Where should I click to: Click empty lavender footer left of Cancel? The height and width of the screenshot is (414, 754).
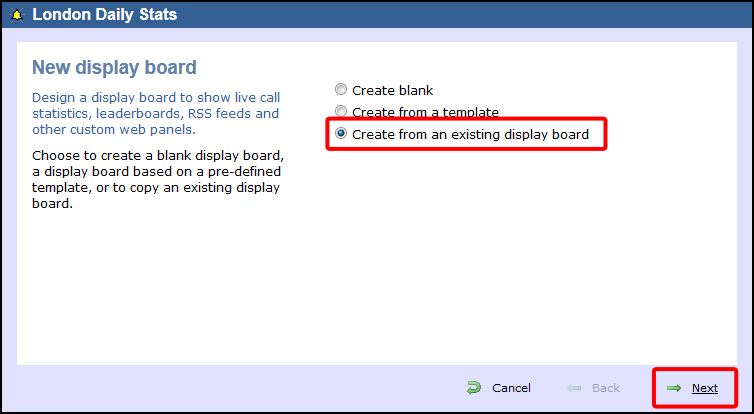tap(231, 388)
